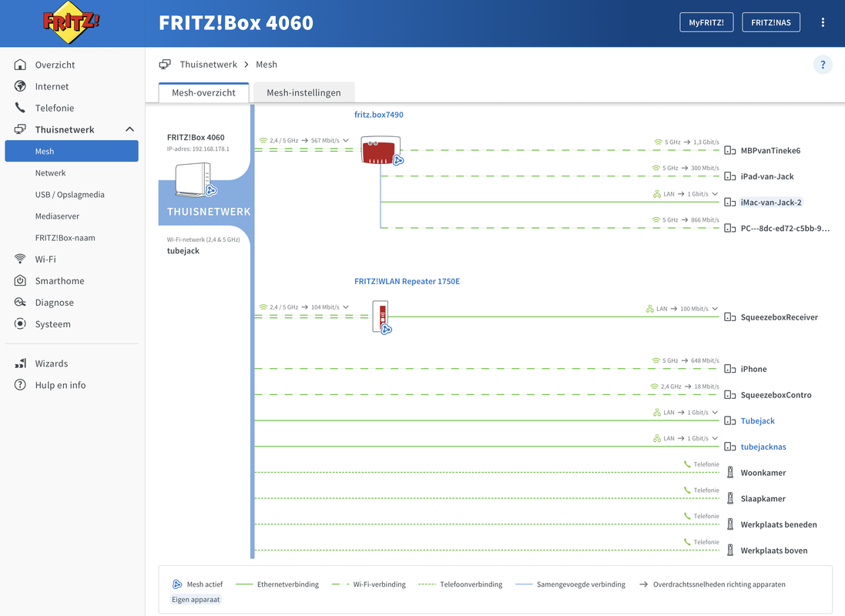Click the tubejack Wi-Fi network name
Screen dimensions: 845x616
[183, 251]
